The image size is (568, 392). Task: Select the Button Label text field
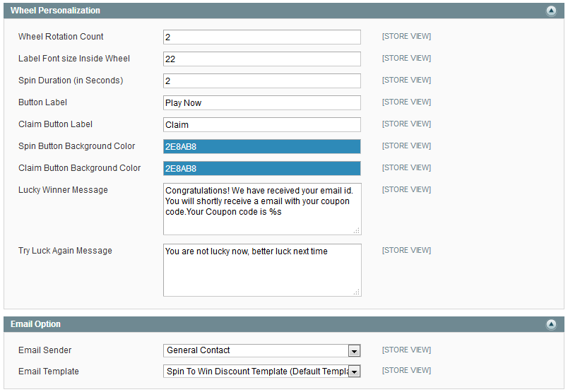click(261, 102)
